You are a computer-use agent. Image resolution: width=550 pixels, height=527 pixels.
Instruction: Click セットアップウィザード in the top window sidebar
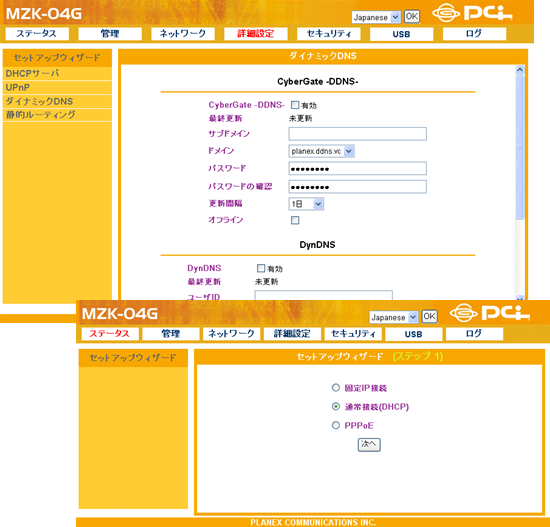tap(57, 58)
